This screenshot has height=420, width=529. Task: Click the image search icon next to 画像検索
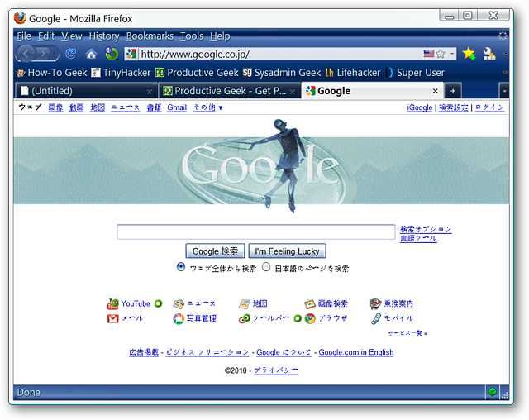[310, 304]
